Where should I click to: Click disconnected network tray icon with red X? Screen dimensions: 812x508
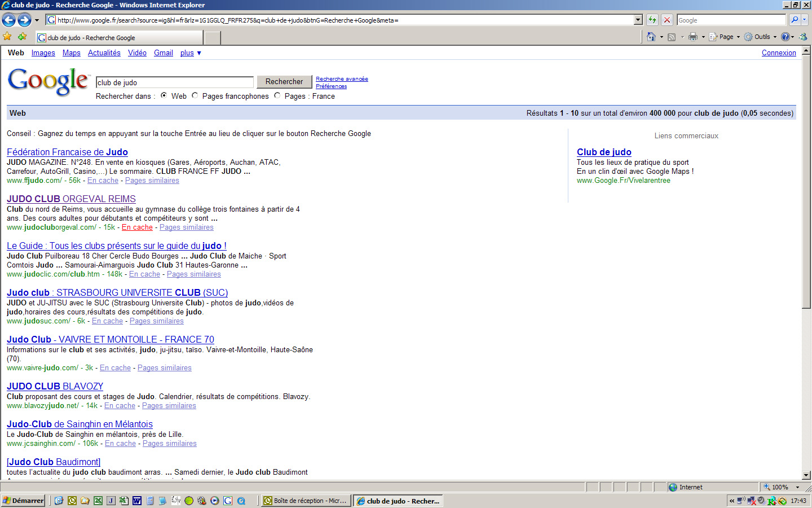[x=751, y=501]
